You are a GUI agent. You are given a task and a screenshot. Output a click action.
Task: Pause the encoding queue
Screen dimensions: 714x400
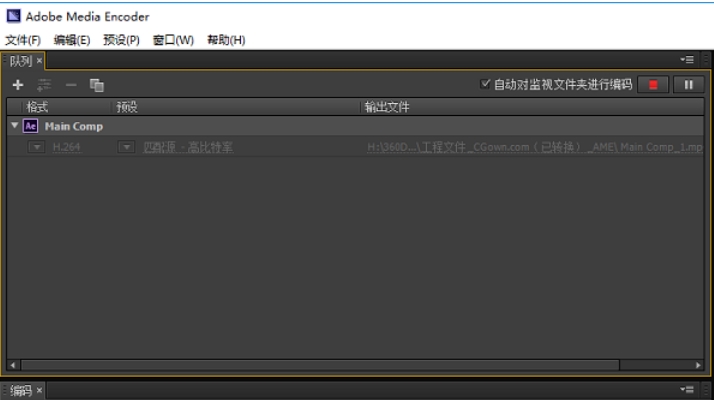[688, 85]
